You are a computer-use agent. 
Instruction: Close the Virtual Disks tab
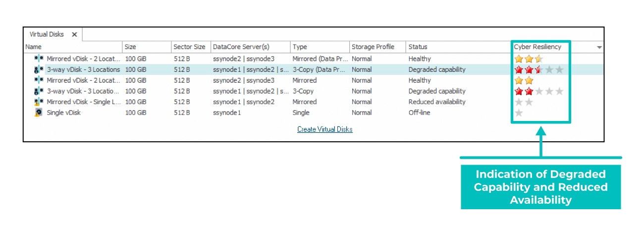74,34
